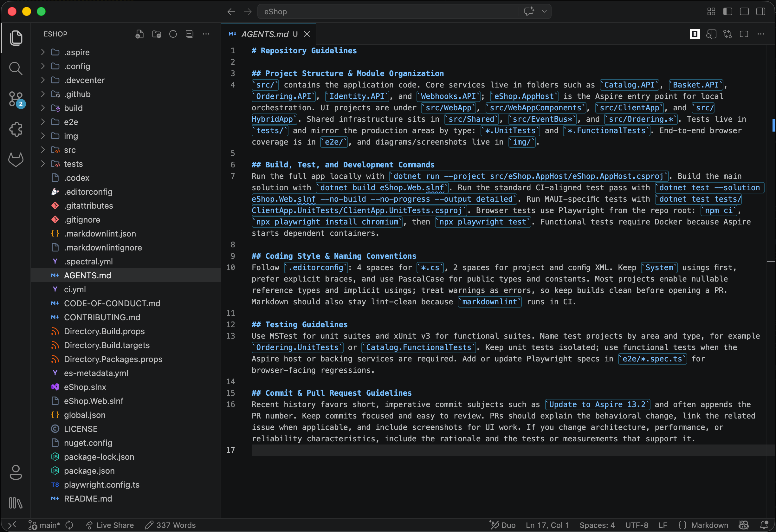Click Ln 17, Col 1 indicator
The height and width of the screenshot is (532, 776).
coord(547,525)
